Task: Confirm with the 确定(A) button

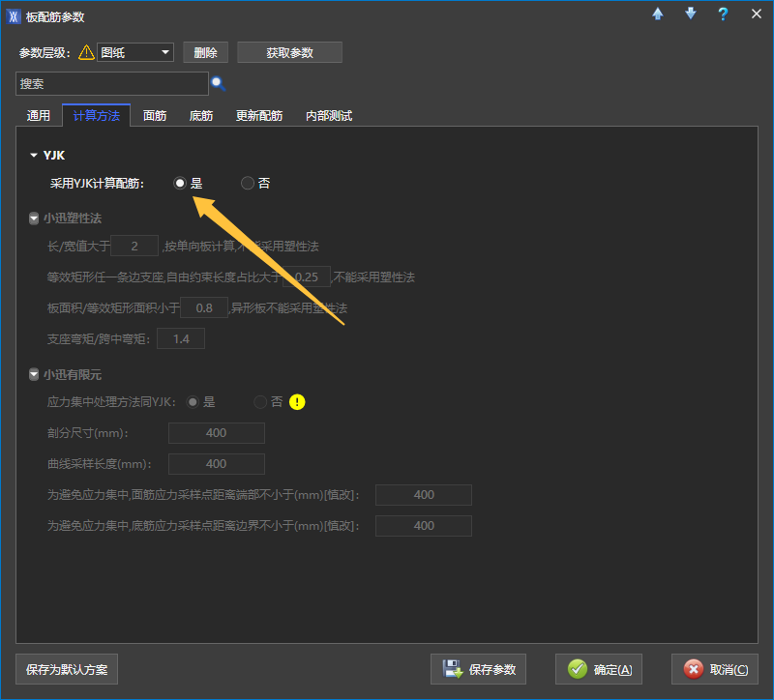Action: click(599, 669)
